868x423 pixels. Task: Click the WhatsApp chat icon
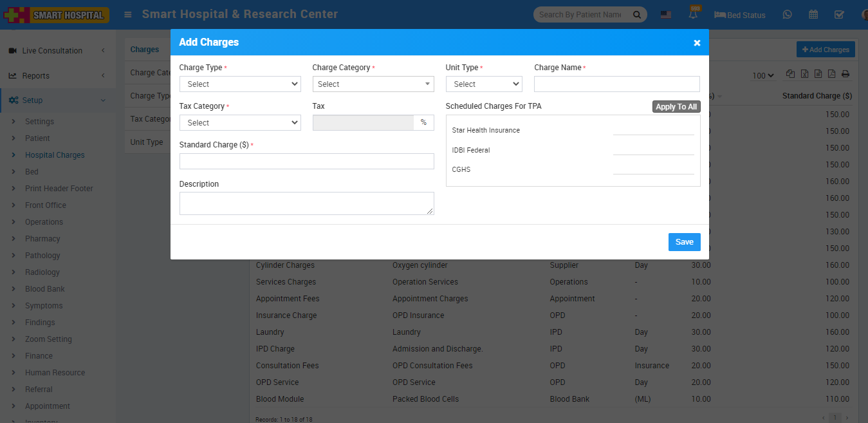point(787,15)
